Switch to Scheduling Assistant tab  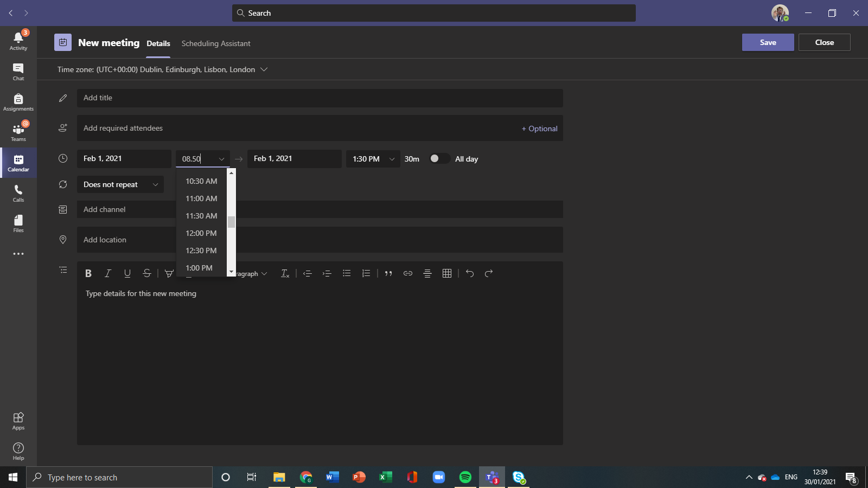coord(216,43)
